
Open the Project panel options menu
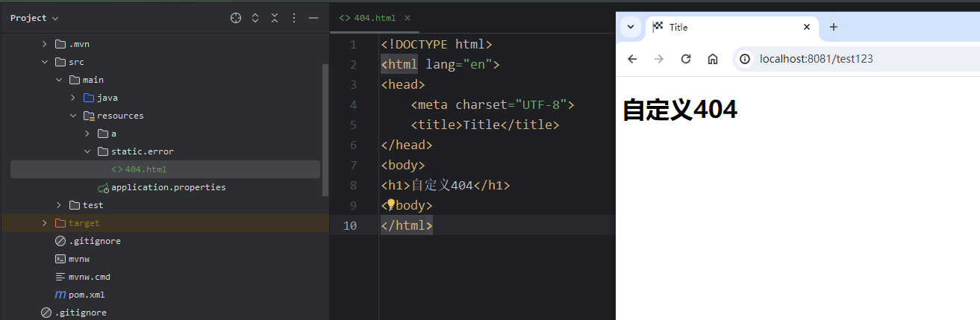(x=294, y=18)
